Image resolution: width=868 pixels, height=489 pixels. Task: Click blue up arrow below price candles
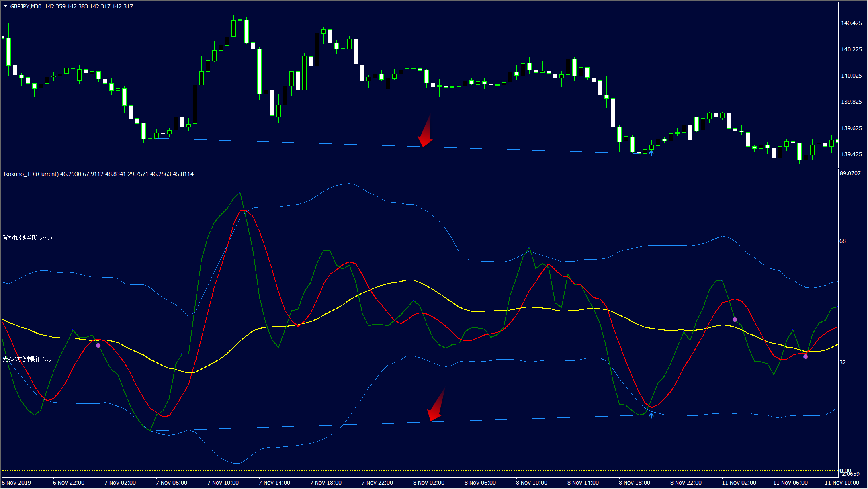pyautogui.click(x=651, y=153)
